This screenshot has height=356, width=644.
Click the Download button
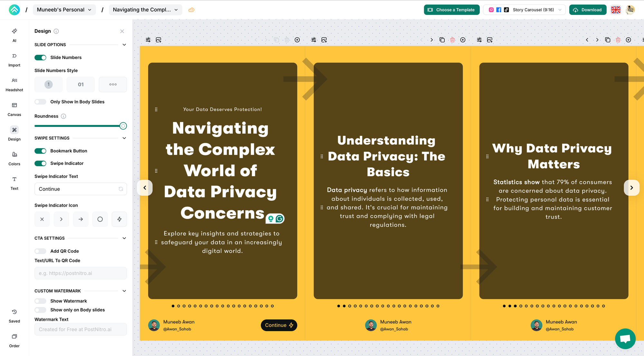(x=588, y=10)
